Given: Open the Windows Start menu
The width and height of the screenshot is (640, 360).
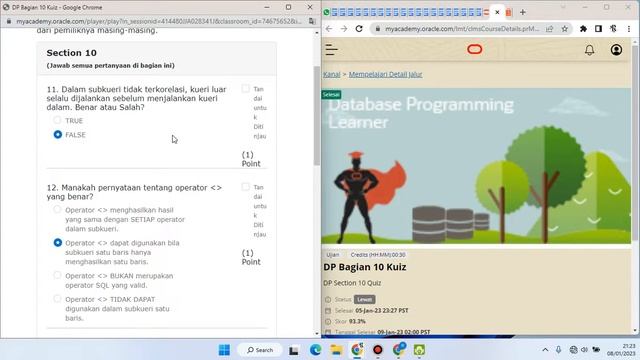Looking at the screenshot, I should [224, 350].
